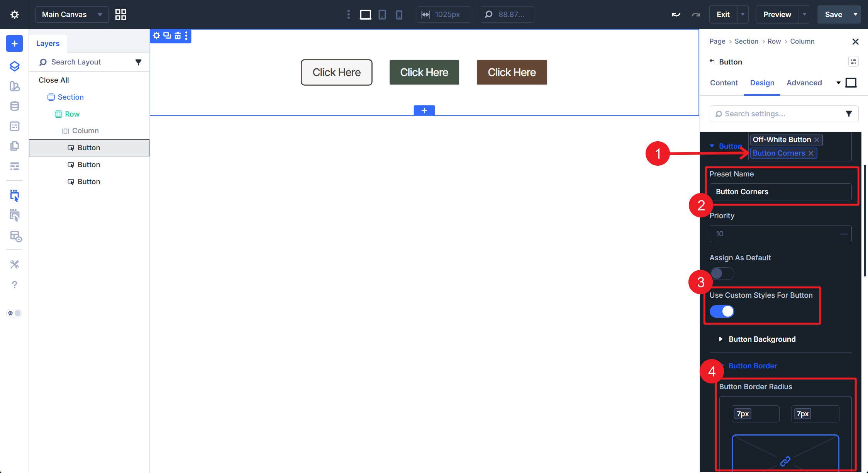Click the blue add module plus button
Image resolution: width=868 pixels, height=473 pixels.
tap(14, 44)
